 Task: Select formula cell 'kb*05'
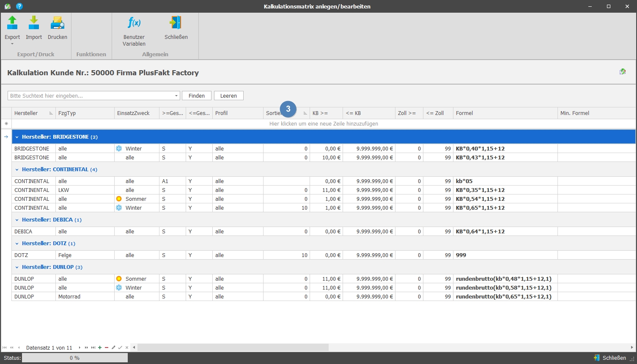(x=505, y=181)
